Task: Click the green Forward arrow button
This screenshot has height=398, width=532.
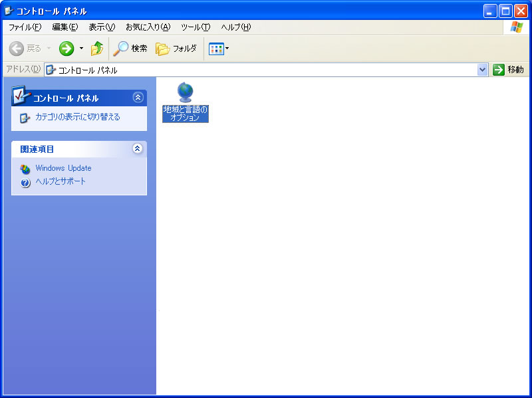Action: point(66,49)
